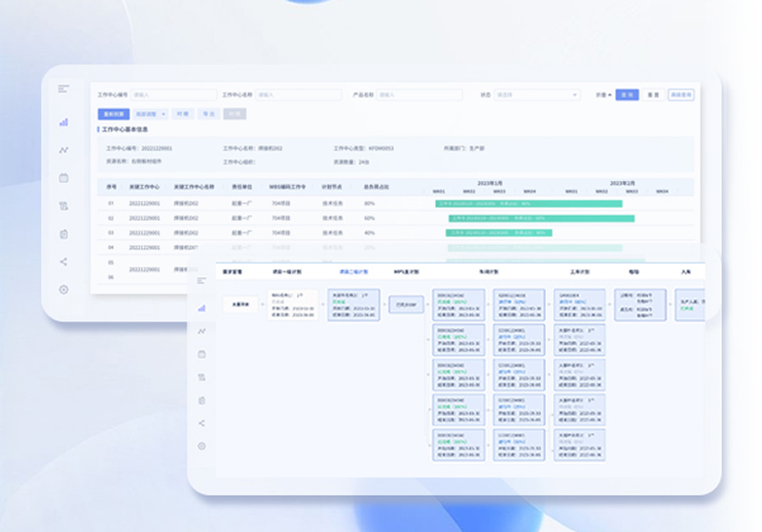Open the bar chart icon in upper sidebar
The width and height of the screenshot is (762, 532).
pyautogui.click(x=63, y=123)
